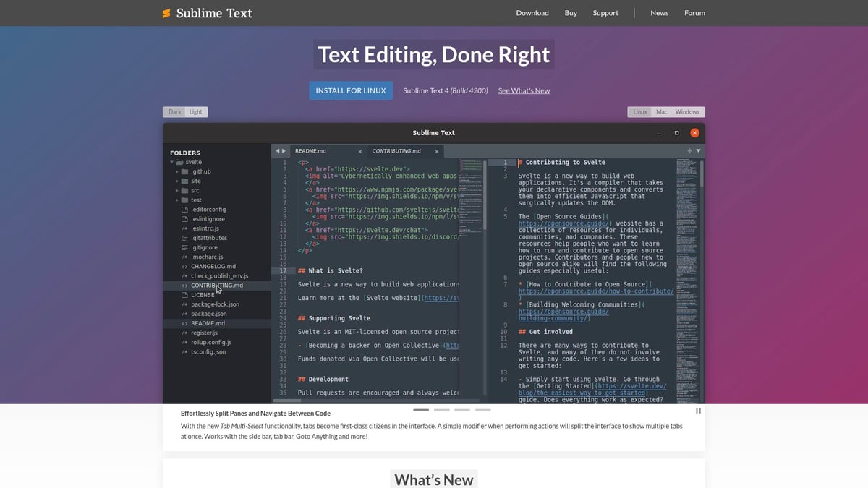Click the opensource.guide/how-to-contribute link text
This screenshot has width=868, height=488.
(596, 291)
